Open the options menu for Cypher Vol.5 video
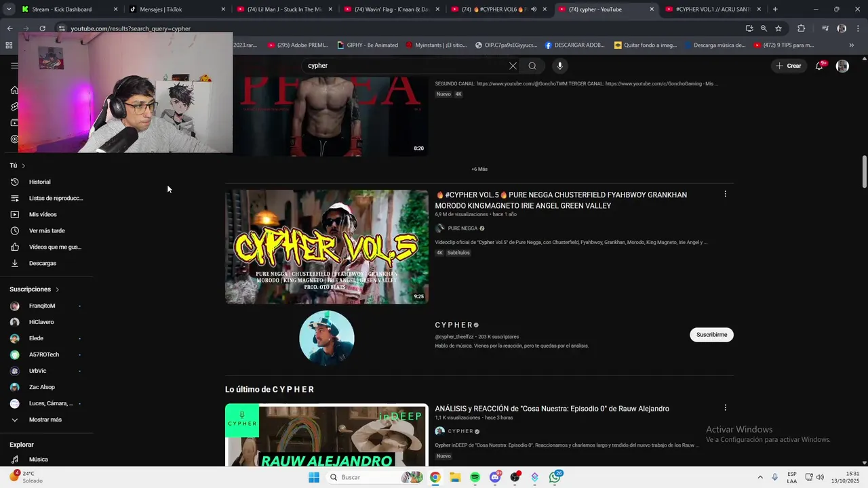Viewport: 868px width, 488px height. (725, 194)
